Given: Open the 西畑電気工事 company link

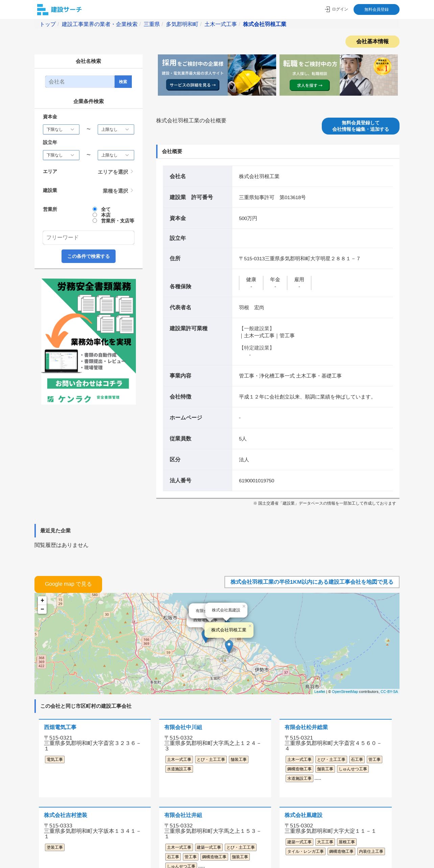Looking at the screenshot, I should [x=60, y=727].
